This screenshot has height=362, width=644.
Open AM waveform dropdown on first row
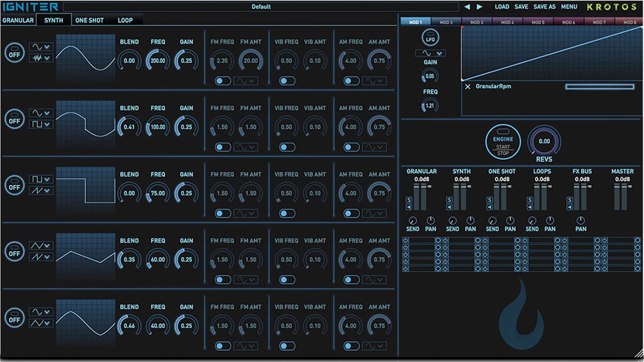coord(375,80)
